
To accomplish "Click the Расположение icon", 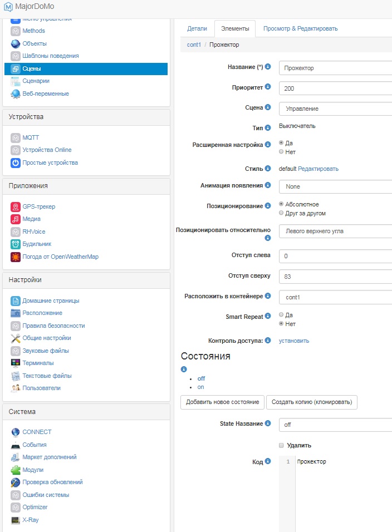I will point(15,313).
